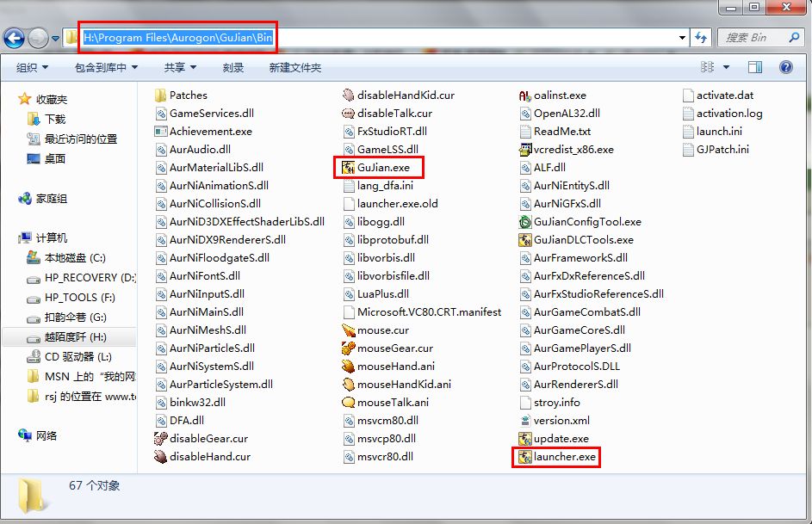Select 本地磁盘 (C:) drive
Viewport: 812px width, 524px height.
tap(75, 257)
